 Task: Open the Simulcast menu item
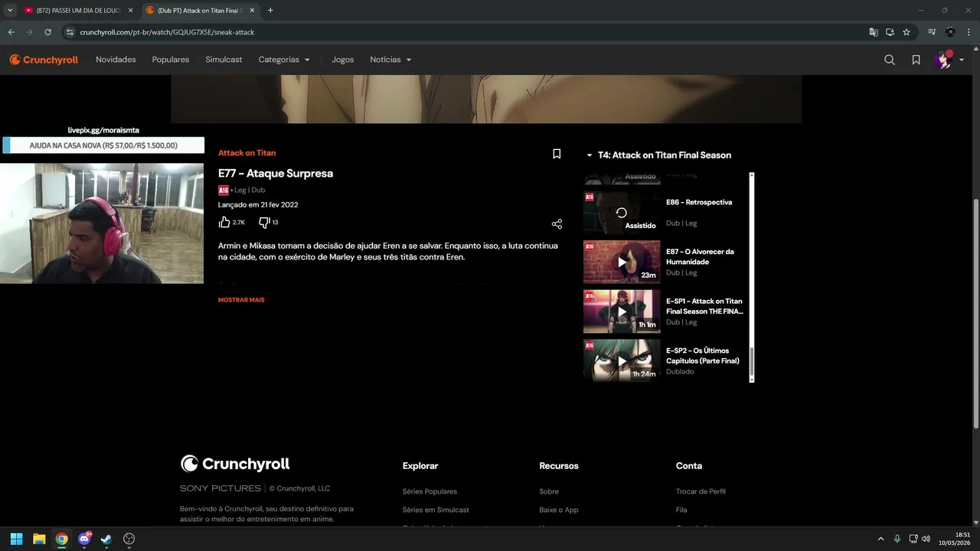[x=224, y=60]
